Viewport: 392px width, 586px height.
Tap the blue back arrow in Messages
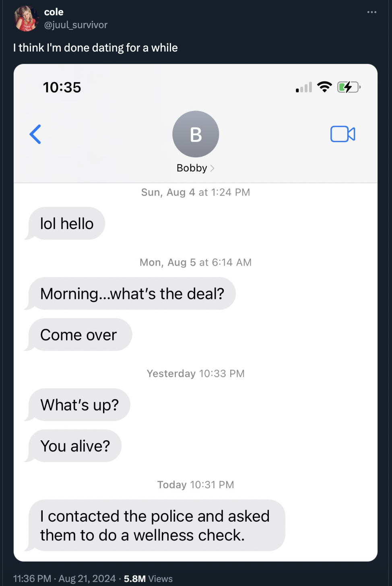(35, 134)
